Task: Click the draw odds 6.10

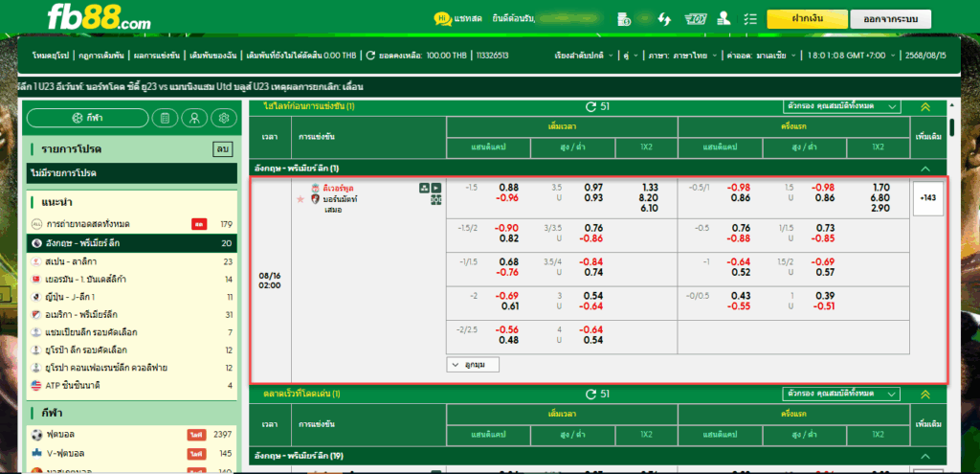Action: (x=650, y=209)
